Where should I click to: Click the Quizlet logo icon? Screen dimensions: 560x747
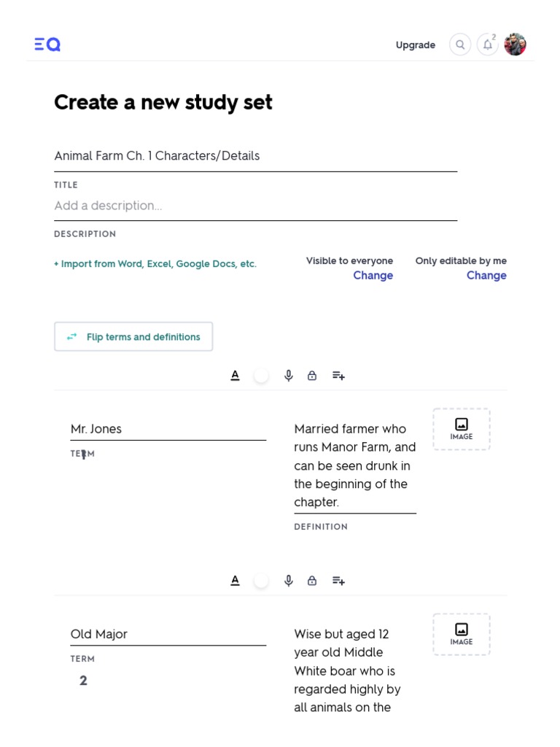pos(47,44)
